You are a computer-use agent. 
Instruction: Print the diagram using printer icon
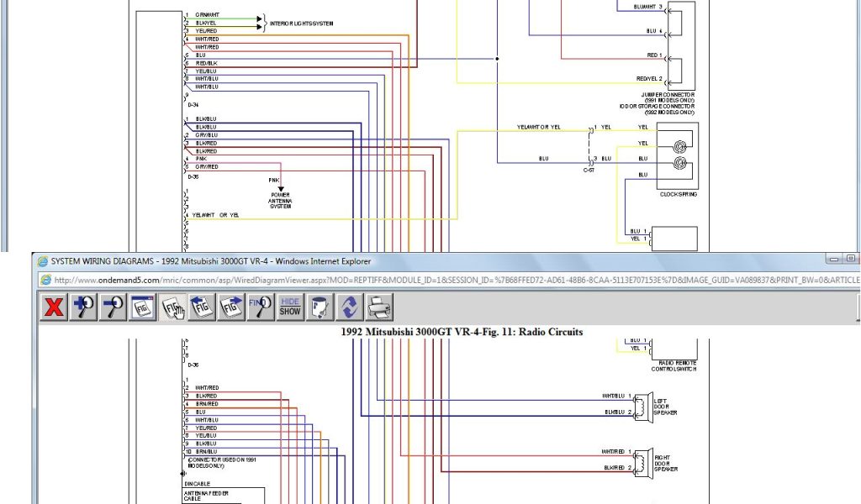coord(378,307)
